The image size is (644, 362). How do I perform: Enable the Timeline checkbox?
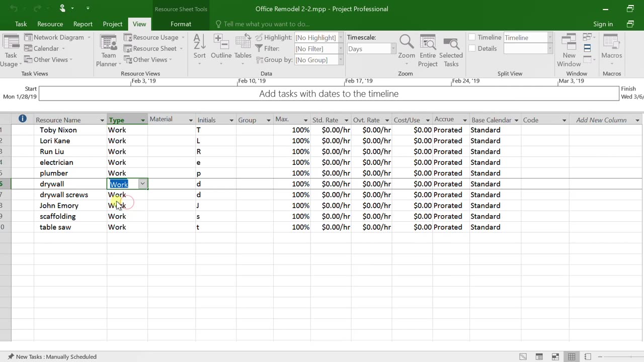tap(472, 37)
